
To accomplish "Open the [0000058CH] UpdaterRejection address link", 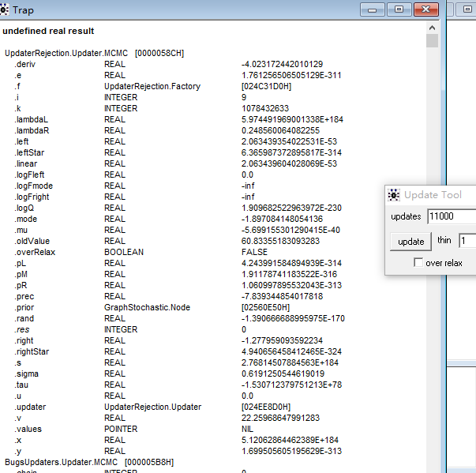I will pos(159,54).
